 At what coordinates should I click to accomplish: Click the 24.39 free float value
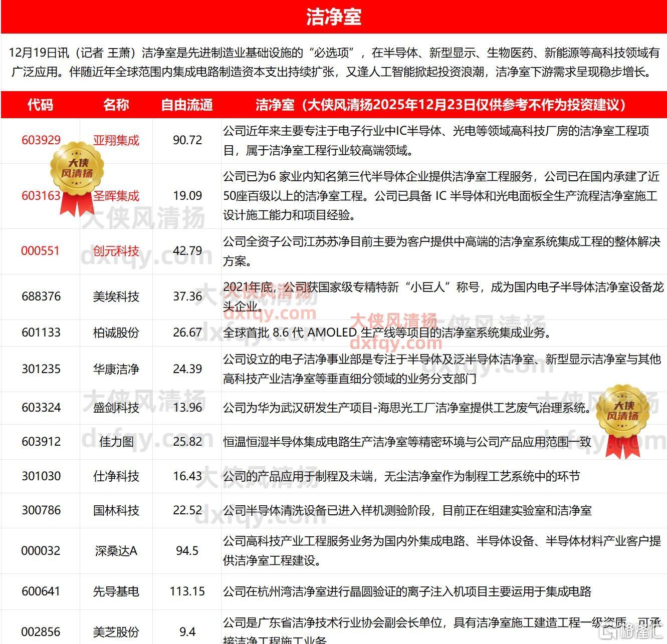(187, 369)
